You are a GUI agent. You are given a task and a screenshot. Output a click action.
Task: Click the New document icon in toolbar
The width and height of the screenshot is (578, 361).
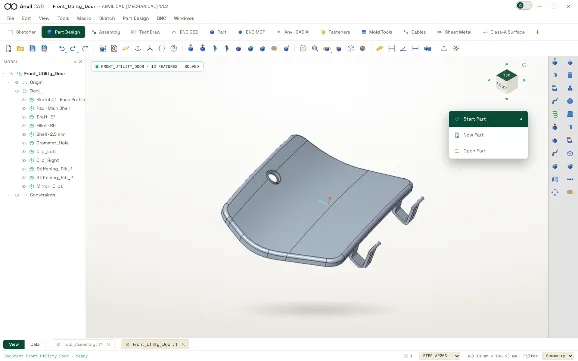(8, 48)
